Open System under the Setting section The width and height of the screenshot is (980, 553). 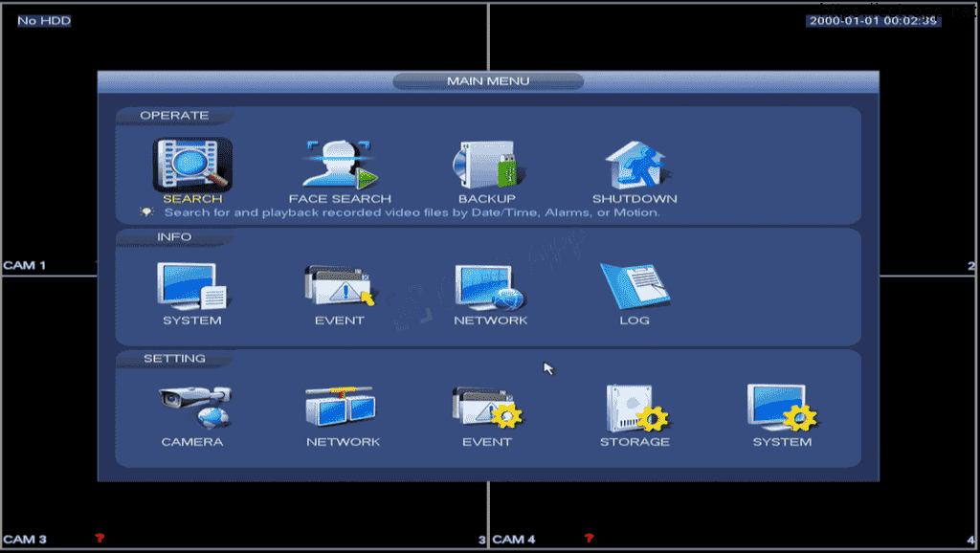(x=782, y=409)
